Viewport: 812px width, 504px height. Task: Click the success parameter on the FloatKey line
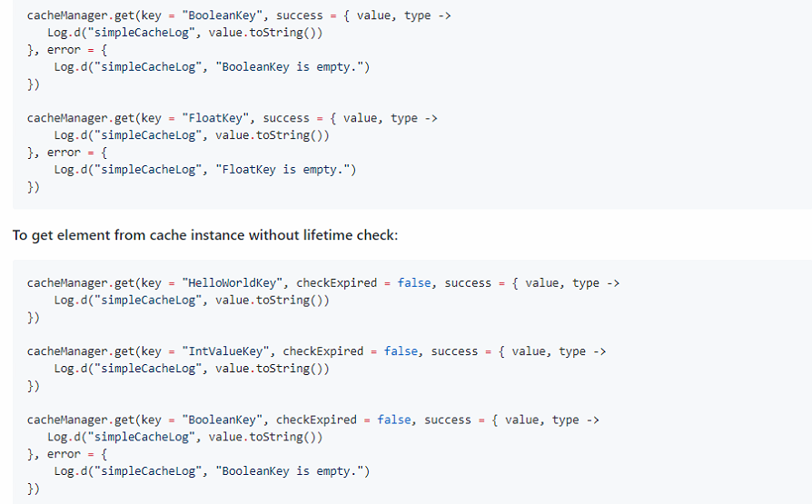(x=286, y=118)
